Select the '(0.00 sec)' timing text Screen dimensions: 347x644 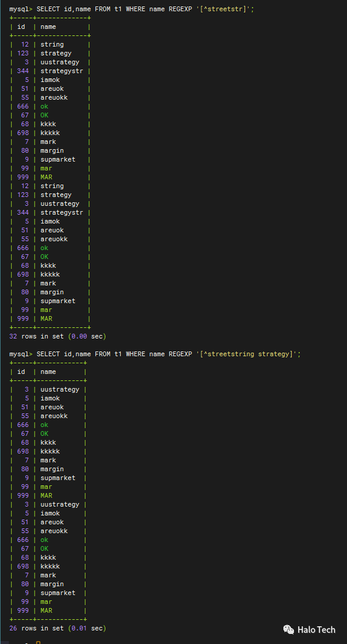coord(87,336)
